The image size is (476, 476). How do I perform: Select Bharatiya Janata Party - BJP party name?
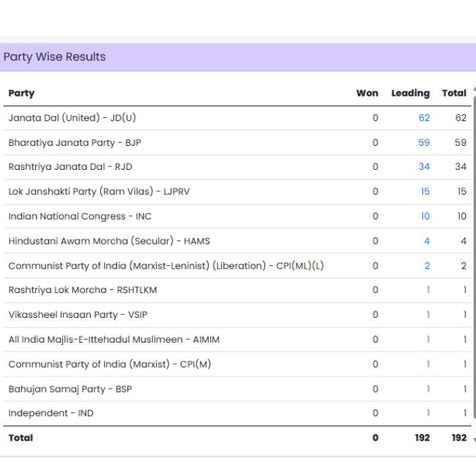pos(75,143)
